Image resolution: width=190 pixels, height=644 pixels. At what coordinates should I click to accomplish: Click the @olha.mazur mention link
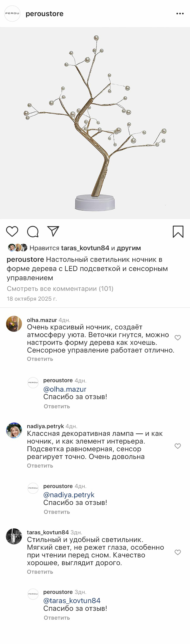click(65, 389)
